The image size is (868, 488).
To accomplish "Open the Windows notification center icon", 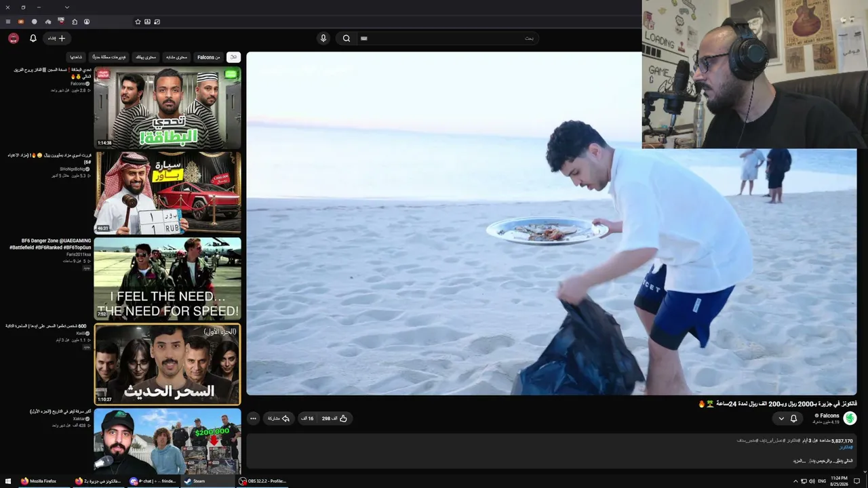I will point(857,481).
